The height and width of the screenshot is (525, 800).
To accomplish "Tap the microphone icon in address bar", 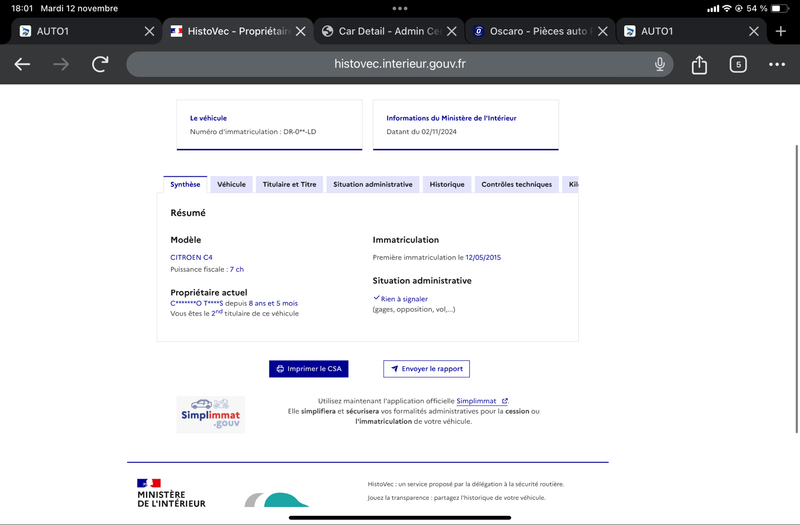I will coord(660,64).
